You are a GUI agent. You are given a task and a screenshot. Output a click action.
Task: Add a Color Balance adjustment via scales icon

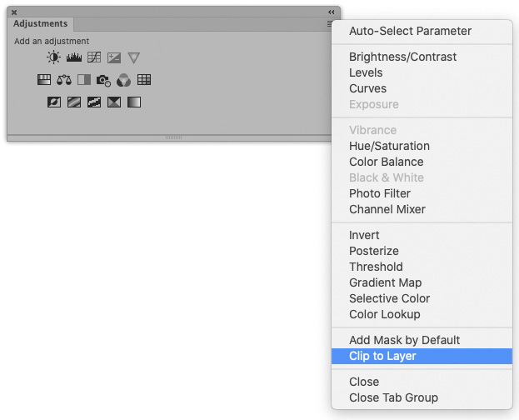coord(64,80)
